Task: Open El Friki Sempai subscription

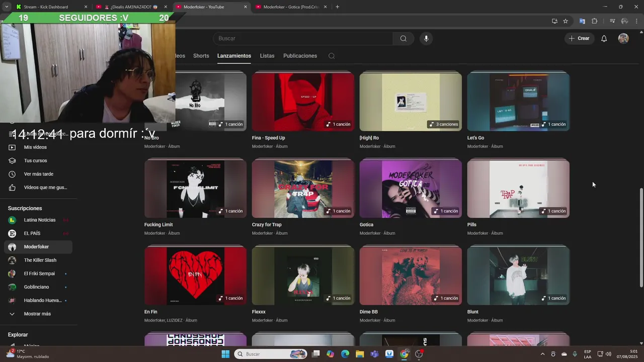Action: [x=38, y=274]
